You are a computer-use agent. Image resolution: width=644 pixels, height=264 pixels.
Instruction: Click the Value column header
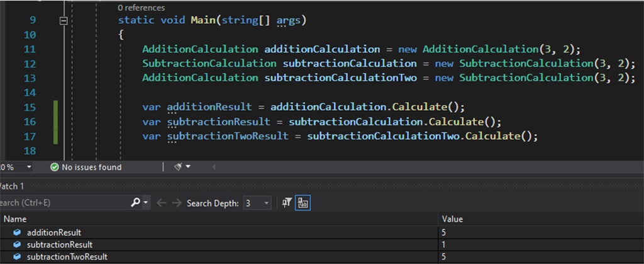pyautogui.click(x=453, y=219)
